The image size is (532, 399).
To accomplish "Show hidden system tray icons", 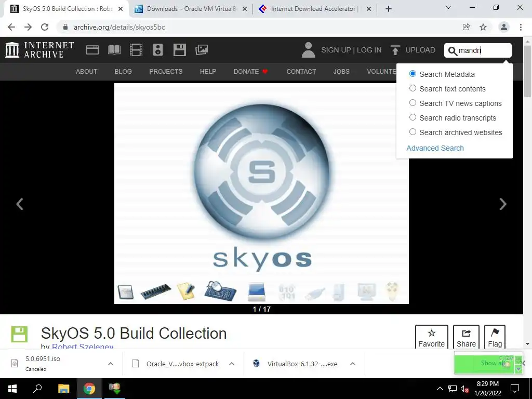I will pyautogui.click(x=440, y=389).
